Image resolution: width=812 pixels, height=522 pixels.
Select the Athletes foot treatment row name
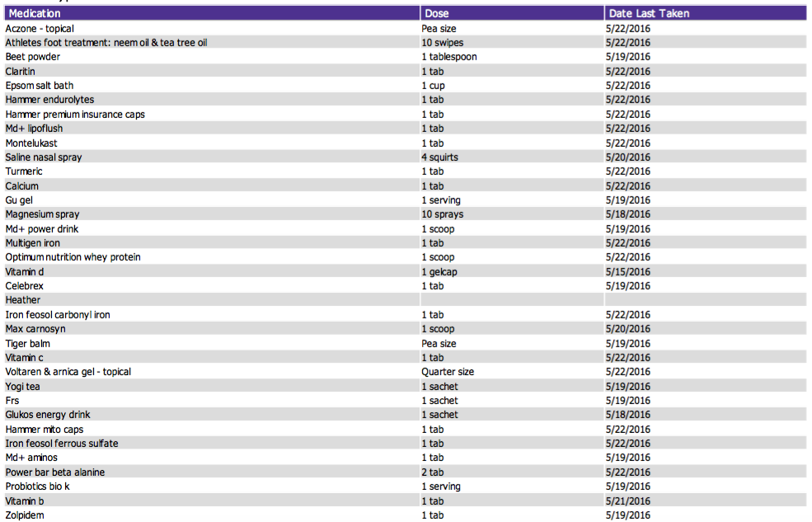(106, 43)
